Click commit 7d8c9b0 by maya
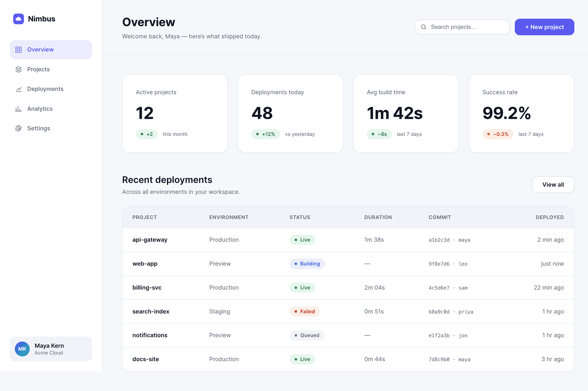The image size is (588, 391). point(449,360)
